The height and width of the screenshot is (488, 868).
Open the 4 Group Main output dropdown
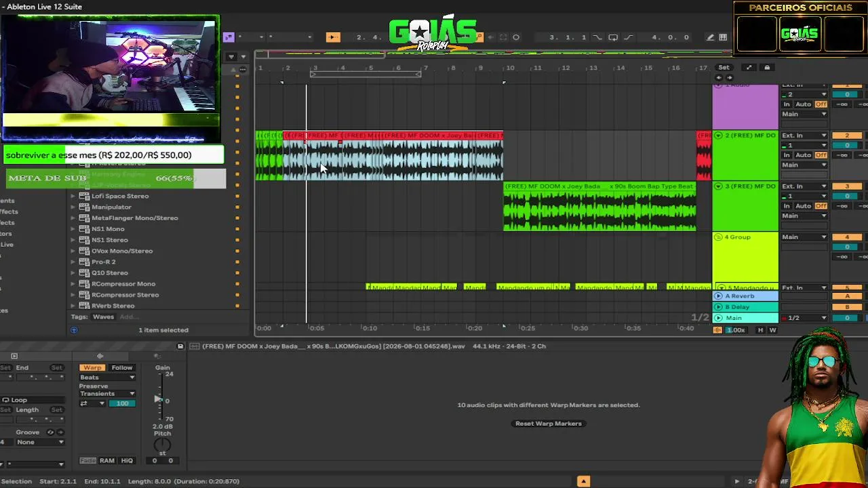(804, 237)
